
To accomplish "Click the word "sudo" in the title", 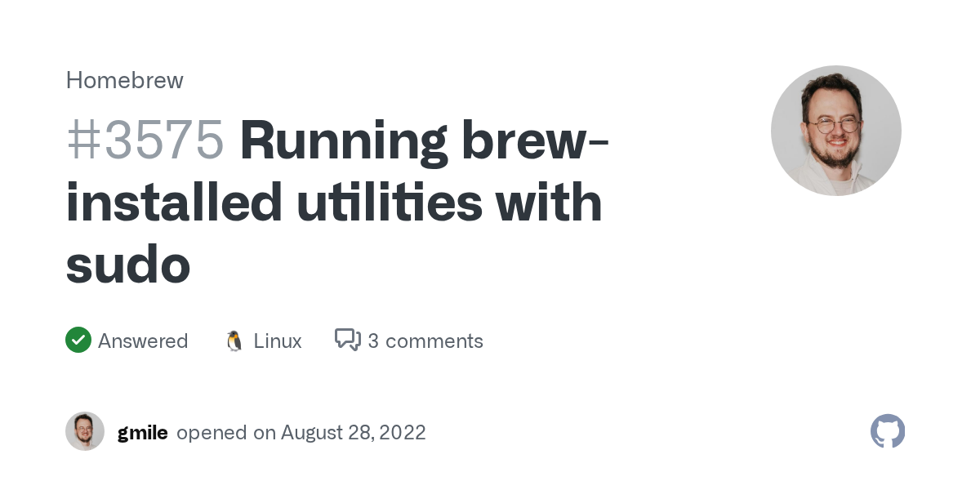I will tap(128, 265).
